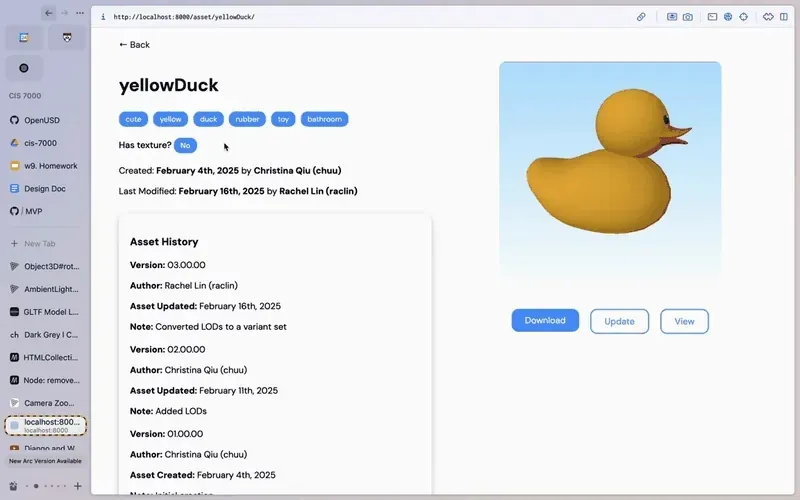
Task: Click Created February 4th, 2025 line
Action: tap(230, 171)
